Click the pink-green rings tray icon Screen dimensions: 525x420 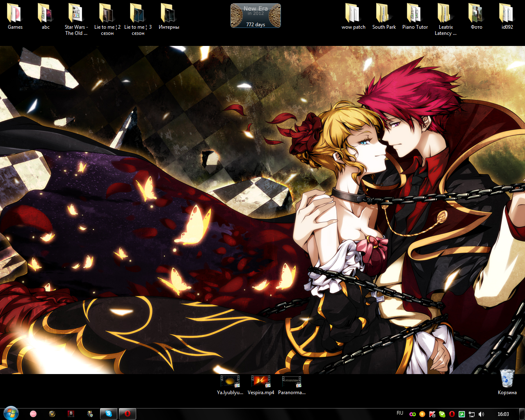pos(413,414)
